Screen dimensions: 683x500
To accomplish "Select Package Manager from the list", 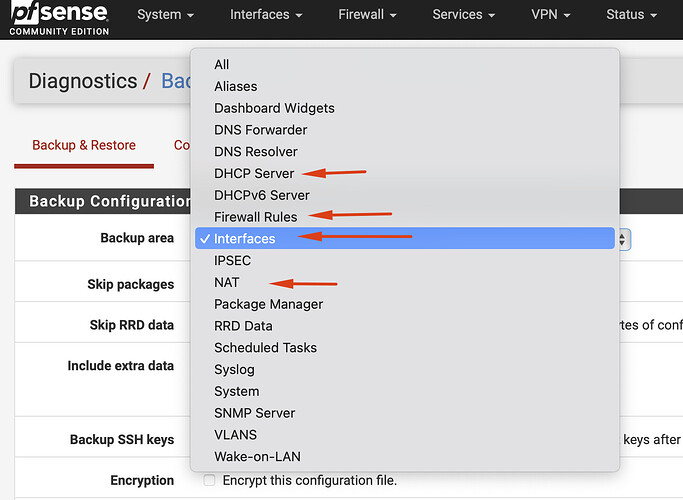I will tap(268, 304).
